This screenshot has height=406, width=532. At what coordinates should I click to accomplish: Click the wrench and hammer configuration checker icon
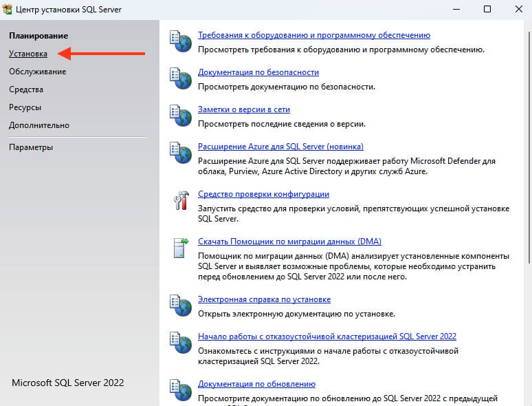coord(181,200)
